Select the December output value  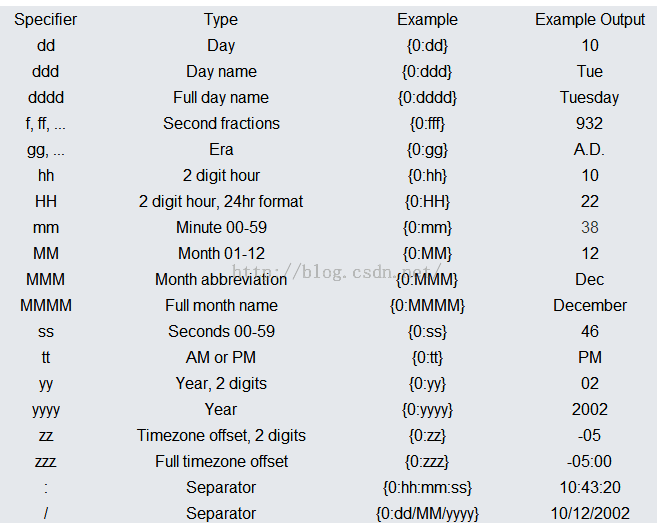pyautogui.click(x=590, y=306)
